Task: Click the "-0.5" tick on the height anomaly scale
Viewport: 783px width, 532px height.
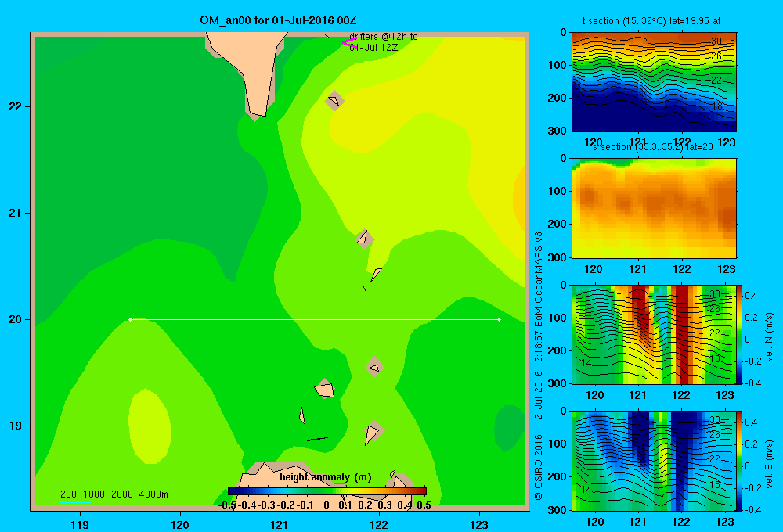Action: tap(227, 505)
